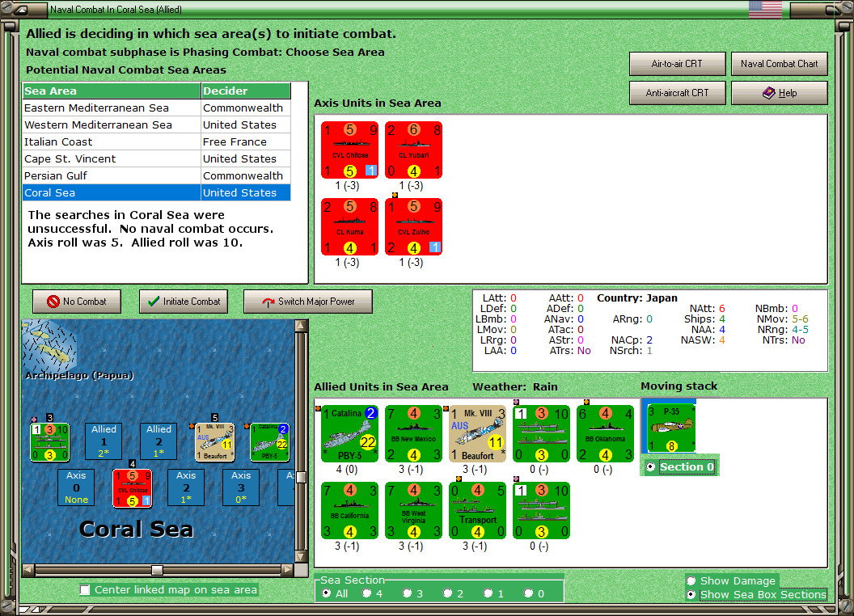The height and width of the screenshot is (616, 854).
Task: Click CVL Chitose counter on Coral Sea map
Action: [133, 488]
